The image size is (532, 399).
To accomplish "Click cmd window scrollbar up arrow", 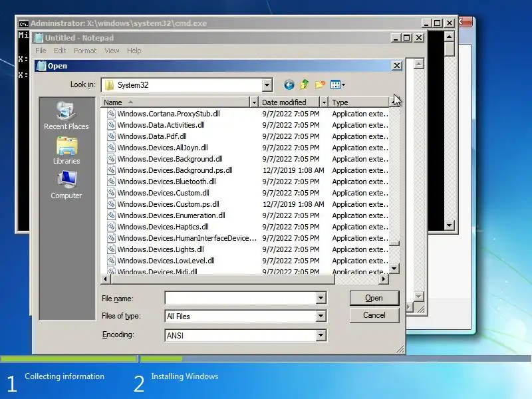I will coord(450,37).
